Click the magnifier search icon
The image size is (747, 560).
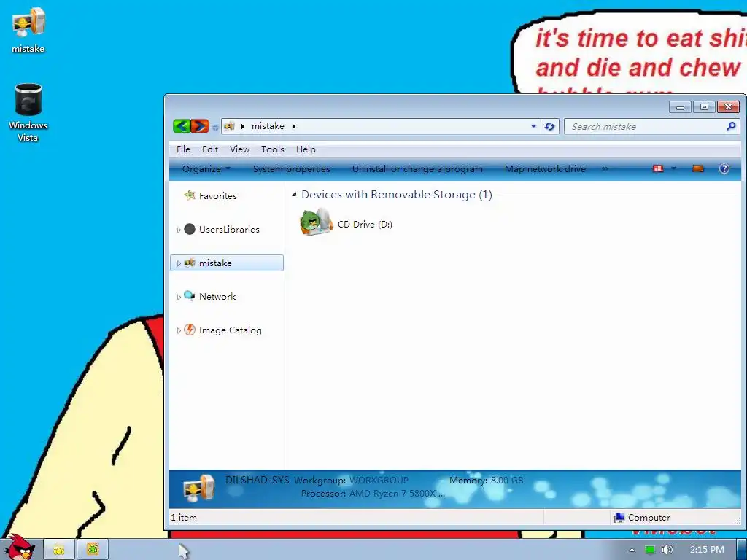pyautogui.click(x=731, y=126)
